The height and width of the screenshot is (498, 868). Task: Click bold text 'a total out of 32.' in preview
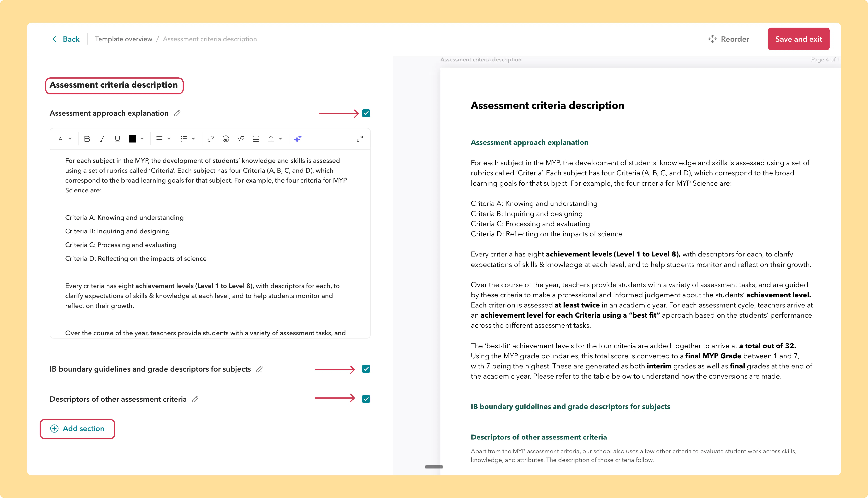768,346
